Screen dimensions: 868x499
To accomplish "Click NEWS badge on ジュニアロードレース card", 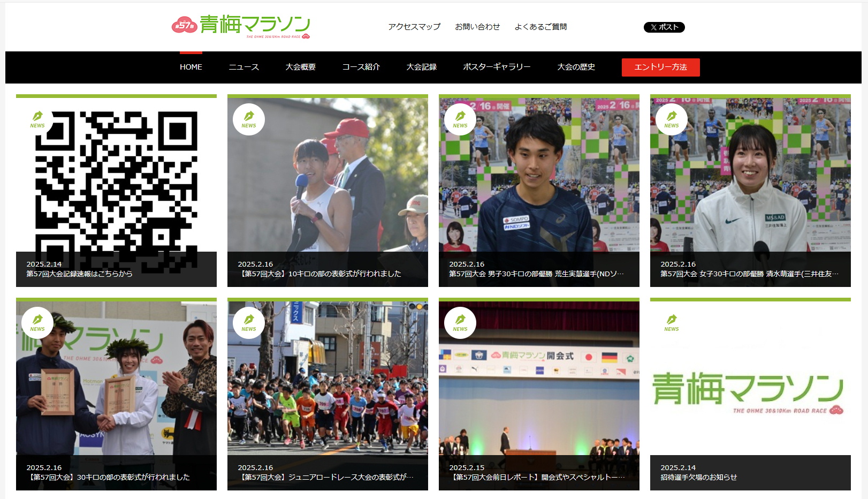I will (249, 323).
